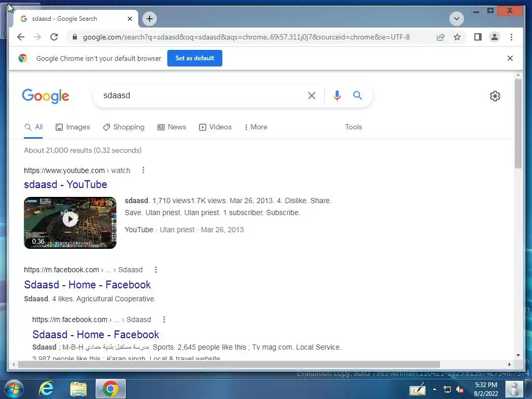Switch to the Shopping tab
Image resolution: width=532 pixels, height=399 pixels.
pos(124,127)
